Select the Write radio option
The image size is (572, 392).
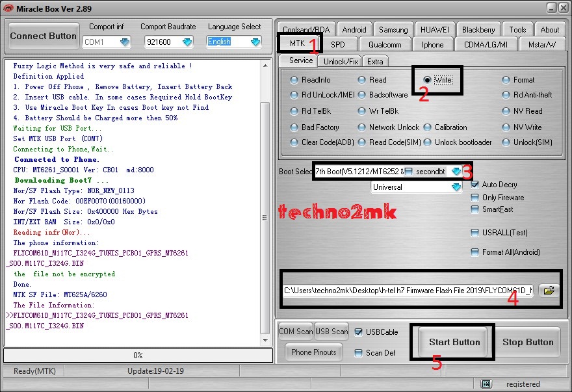coord(426,80)
